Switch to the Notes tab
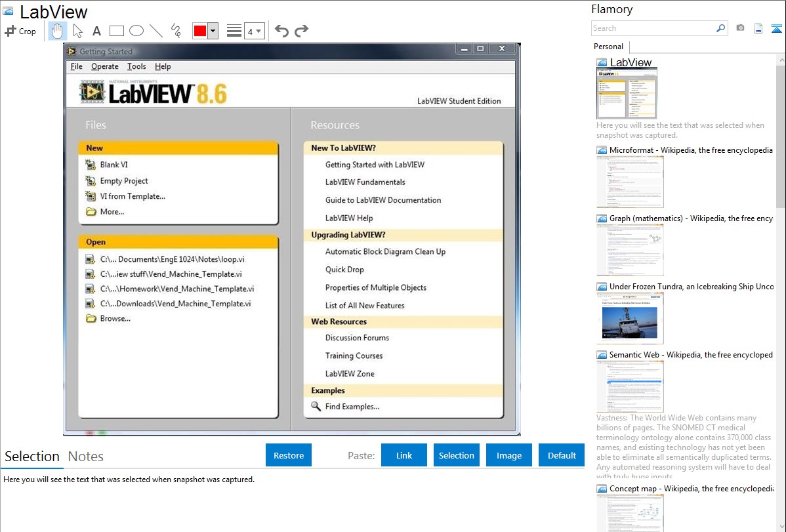The width and height of the screenshot is (786, 532). 86,457
